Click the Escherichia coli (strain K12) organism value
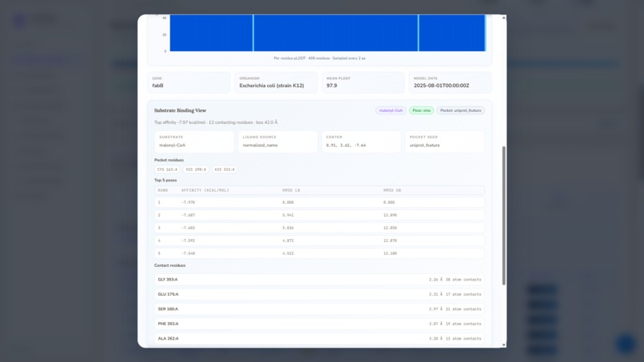Screen dimensions: 644x362 (x=272, y=86)
